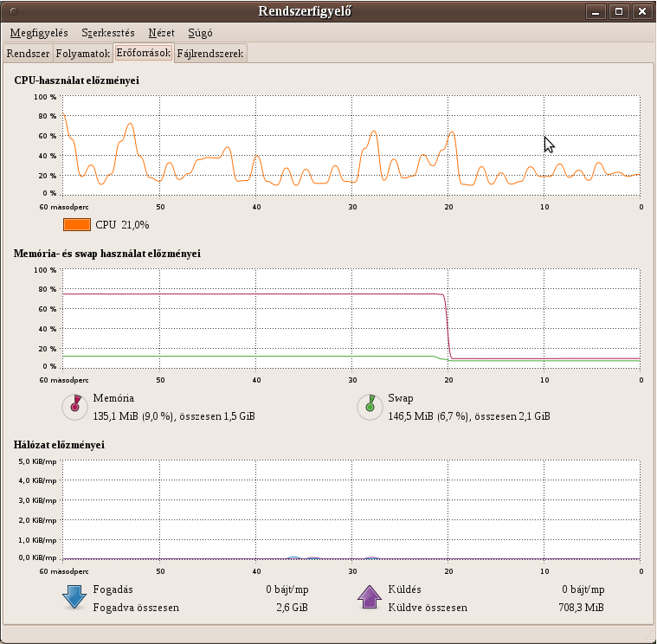This screenshot has width=657, height=644.
Task: Open the Szerkesztés menu
Action: pyautogui.click(x=107, y=33)
